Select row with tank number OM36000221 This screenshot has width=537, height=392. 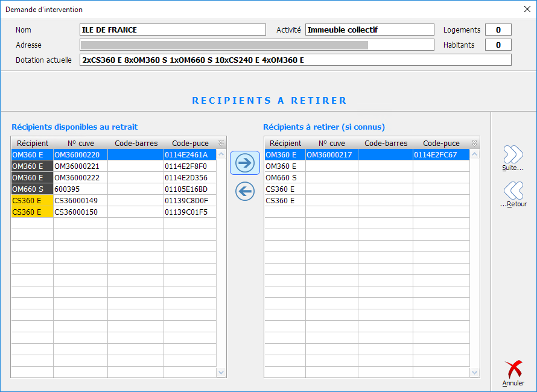[x=80, y=166]
